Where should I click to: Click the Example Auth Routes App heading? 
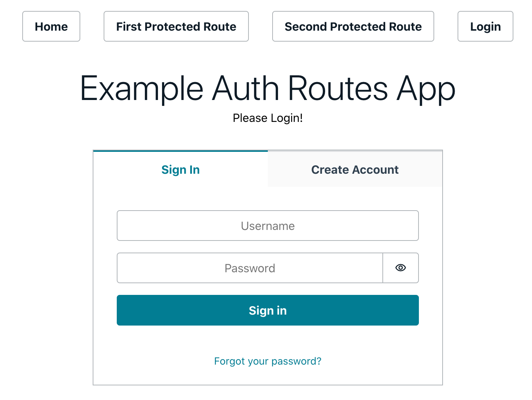click(x=267, y=88)
